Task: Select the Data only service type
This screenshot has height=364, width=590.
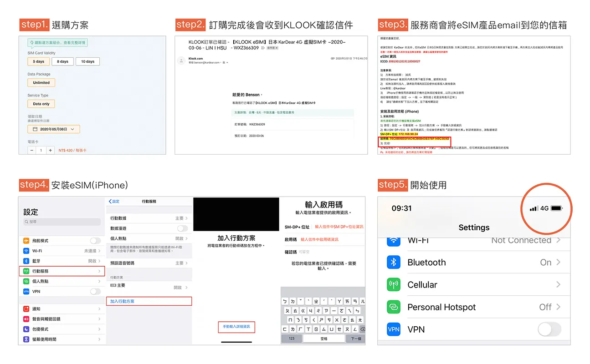Action: (41, 104)
